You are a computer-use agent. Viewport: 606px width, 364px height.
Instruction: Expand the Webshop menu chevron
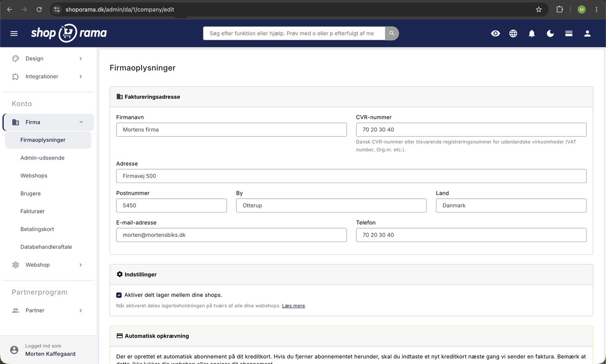click(81, 265)
